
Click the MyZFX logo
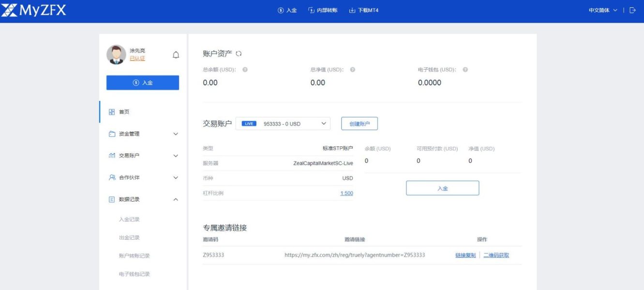coord(33,10)
